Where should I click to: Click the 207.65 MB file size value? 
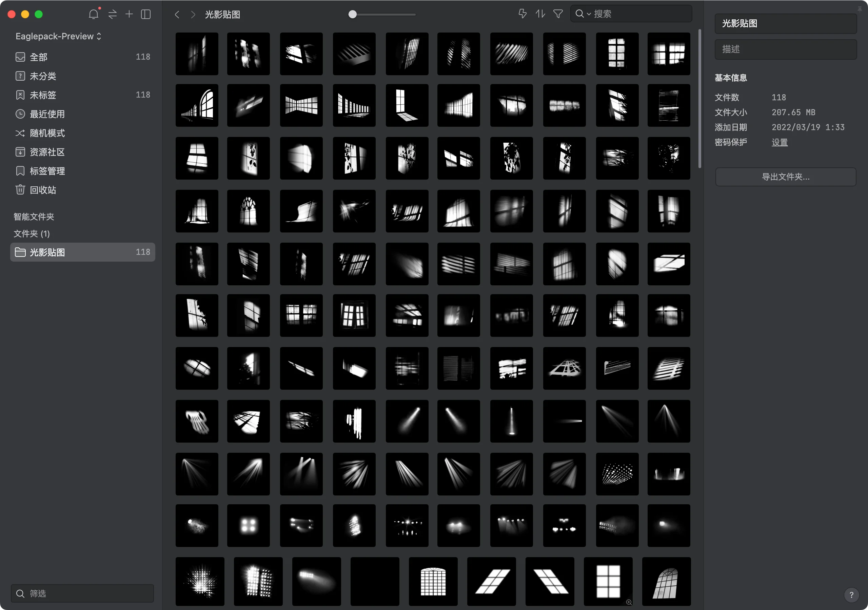coord(793,112)
